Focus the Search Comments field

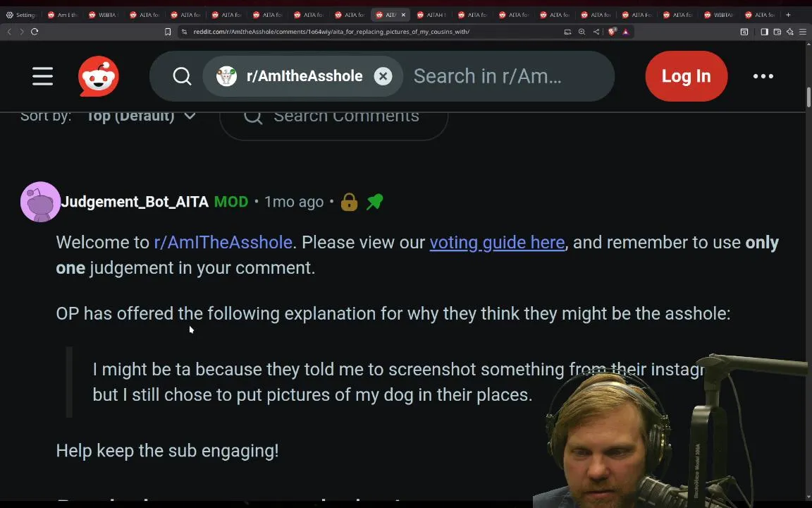tap(333, 119)
